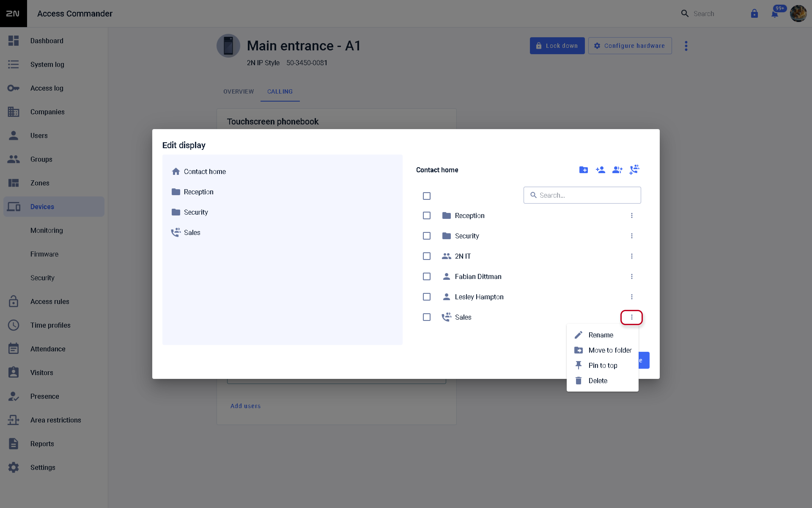Image resolution: width=812 pixels, height=508 pixels.
Task: Check the Security folder checkbox
Action: point(427,236)
